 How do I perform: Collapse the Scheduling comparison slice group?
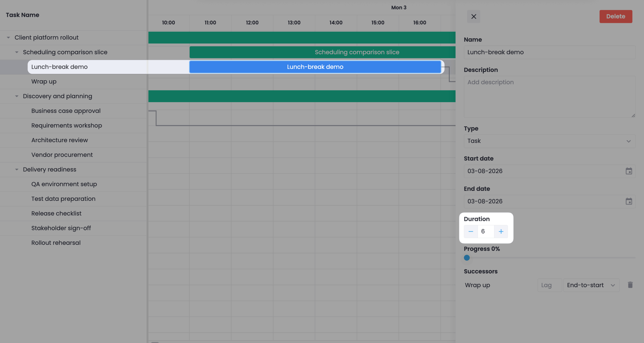(17, 52)
